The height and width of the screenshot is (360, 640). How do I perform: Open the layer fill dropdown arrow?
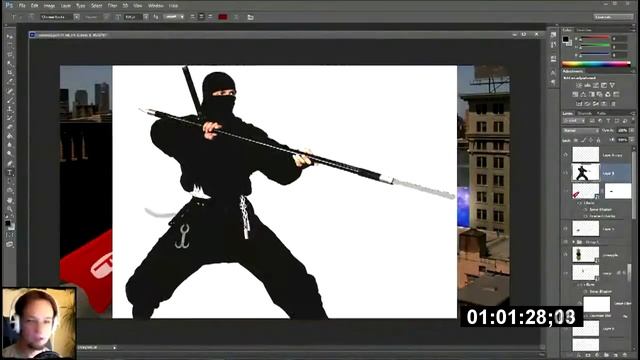coord(632,140)
